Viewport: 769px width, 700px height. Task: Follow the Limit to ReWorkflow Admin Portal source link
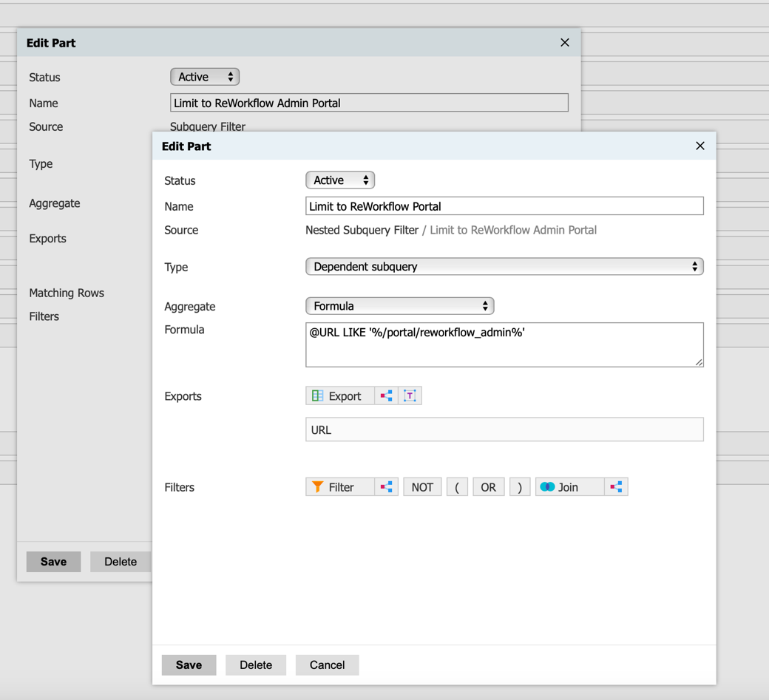tap(513, 230)
